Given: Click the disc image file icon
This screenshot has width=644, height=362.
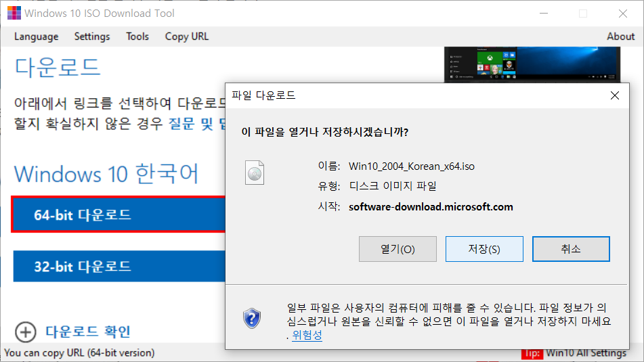Looking at the screenshot, I should (255, 173).
